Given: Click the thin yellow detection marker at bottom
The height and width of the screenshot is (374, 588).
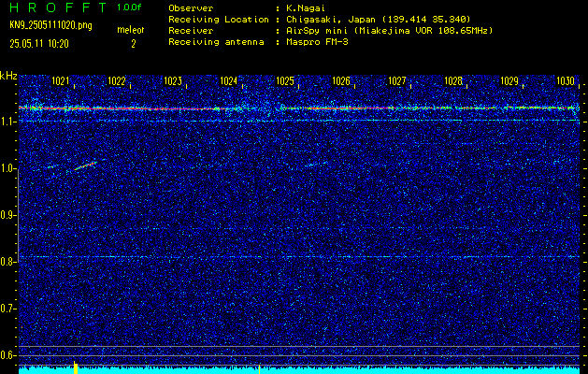Looking at the screenshot, I should point(259,369).
